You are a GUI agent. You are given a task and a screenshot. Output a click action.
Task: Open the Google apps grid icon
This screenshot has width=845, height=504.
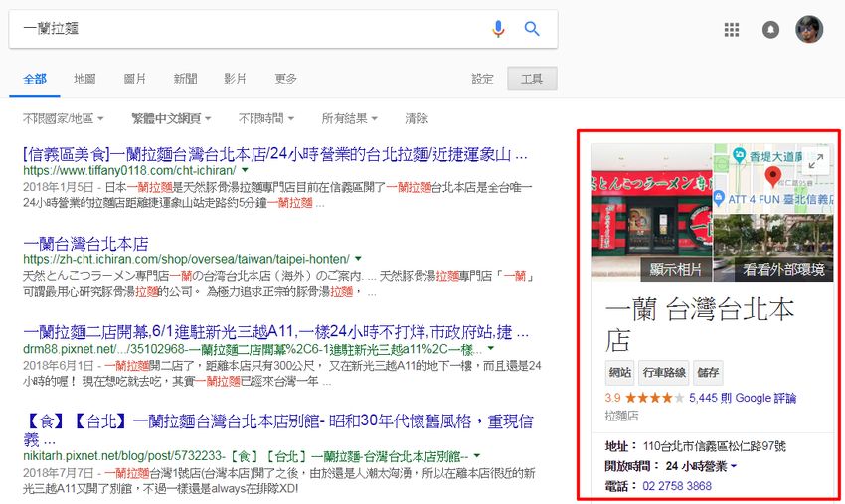(x=732, y=29)
